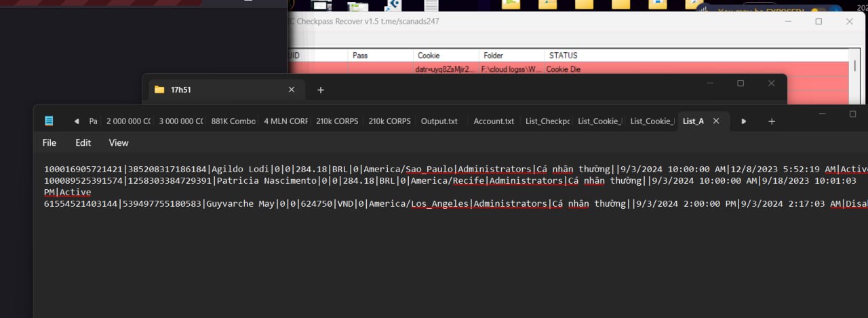Open the File menu in Notepad

click(50, 142)
